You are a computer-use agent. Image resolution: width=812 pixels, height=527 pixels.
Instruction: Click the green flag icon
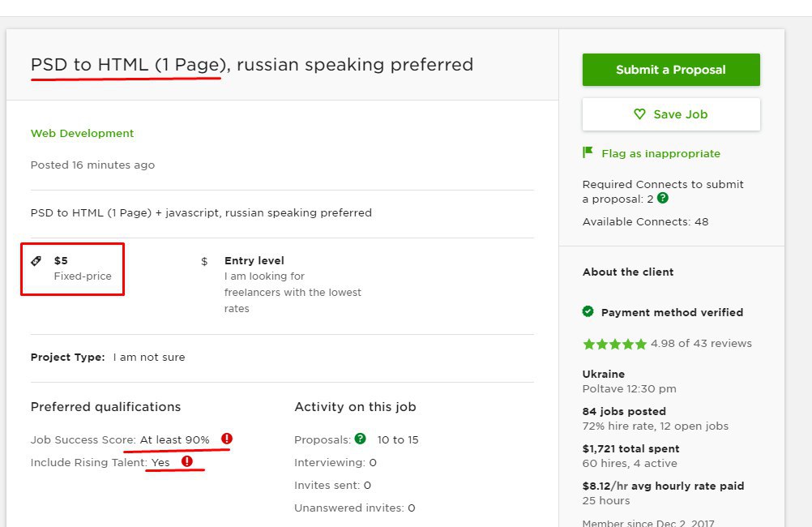click(x=588, y=152)
